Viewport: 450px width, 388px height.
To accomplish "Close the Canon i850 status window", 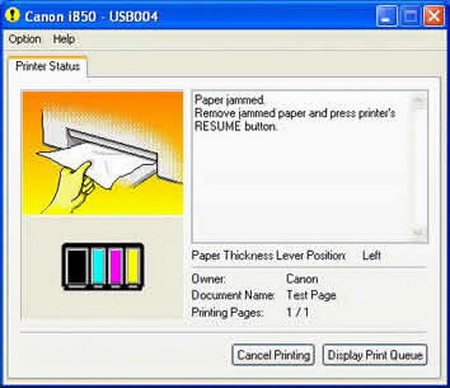I will 434,16.
